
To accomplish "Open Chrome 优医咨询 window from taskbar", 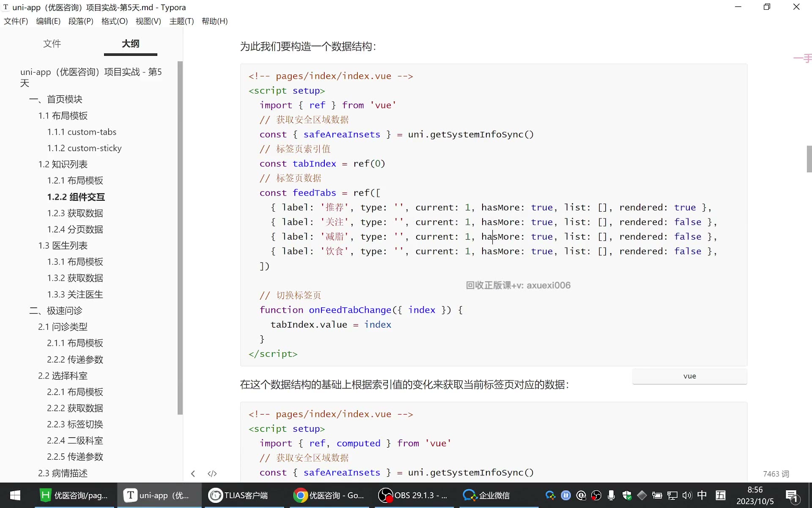I will click(x=329, y=495).
